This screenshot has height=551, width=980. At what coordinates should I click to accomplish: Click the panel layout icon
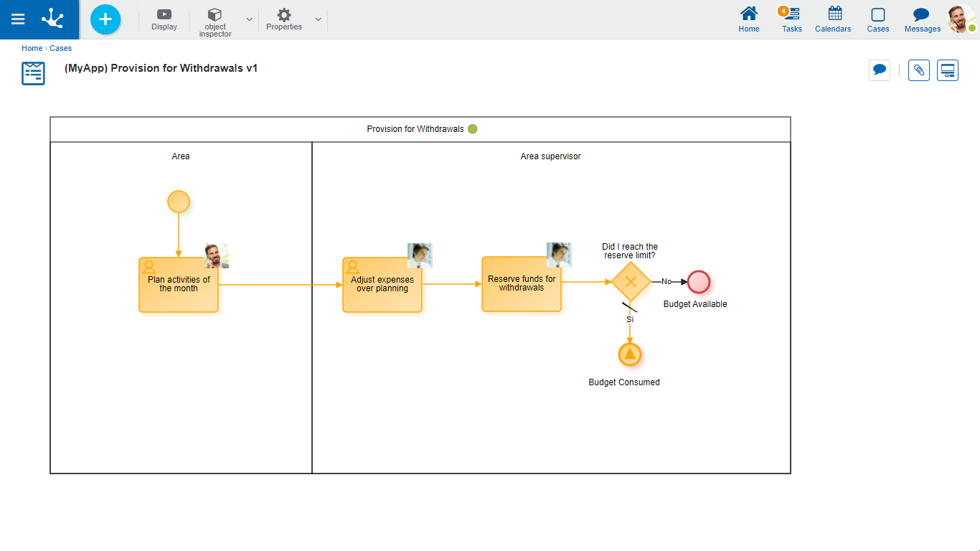948,70
